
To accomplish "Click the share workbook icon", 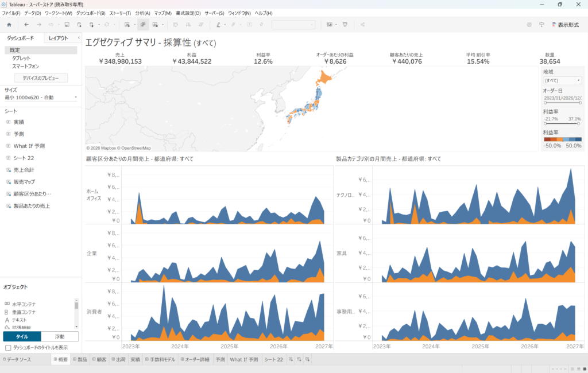I will click(362, 25).
